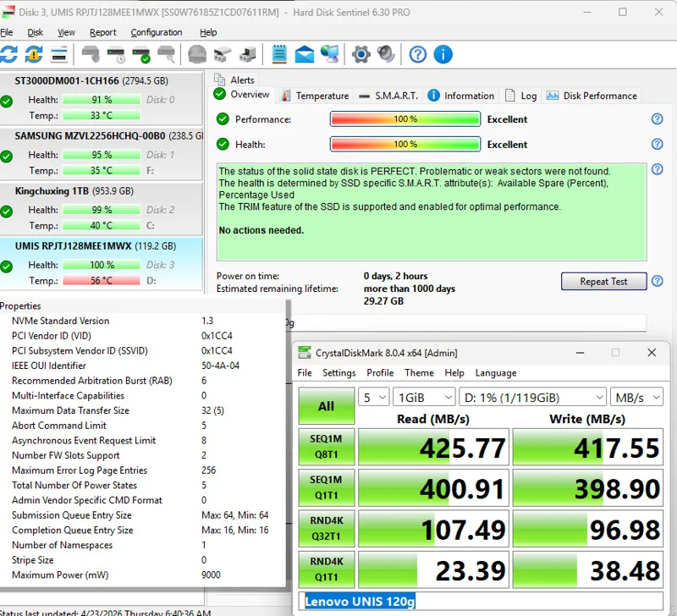Click the help icon beside the Performance bar

point(657,118)
